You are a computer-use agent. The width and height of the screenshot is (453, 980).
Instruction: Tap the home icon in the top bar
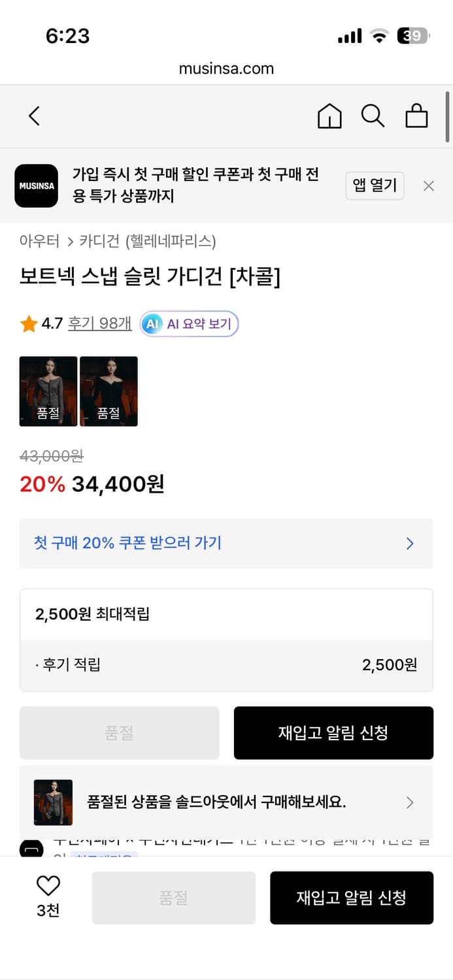329,116
